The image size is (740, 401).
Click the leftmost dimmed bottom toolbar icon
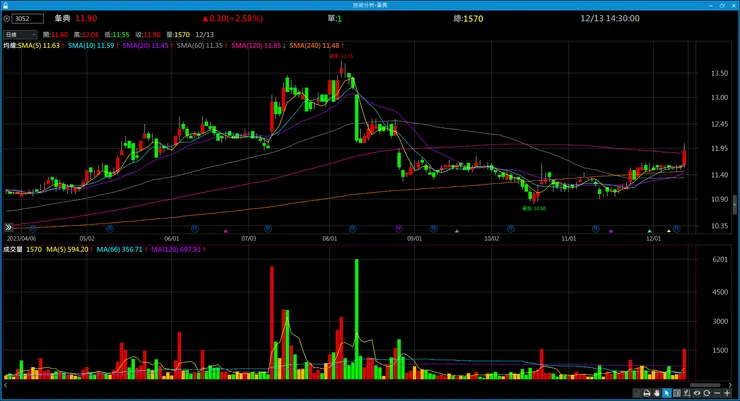637,393
